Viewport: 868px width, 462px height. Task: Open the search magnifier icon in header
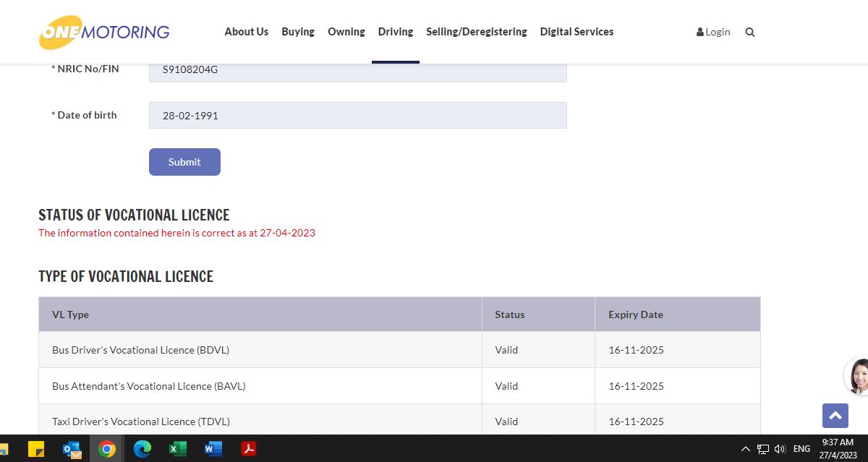click(750, 32)
